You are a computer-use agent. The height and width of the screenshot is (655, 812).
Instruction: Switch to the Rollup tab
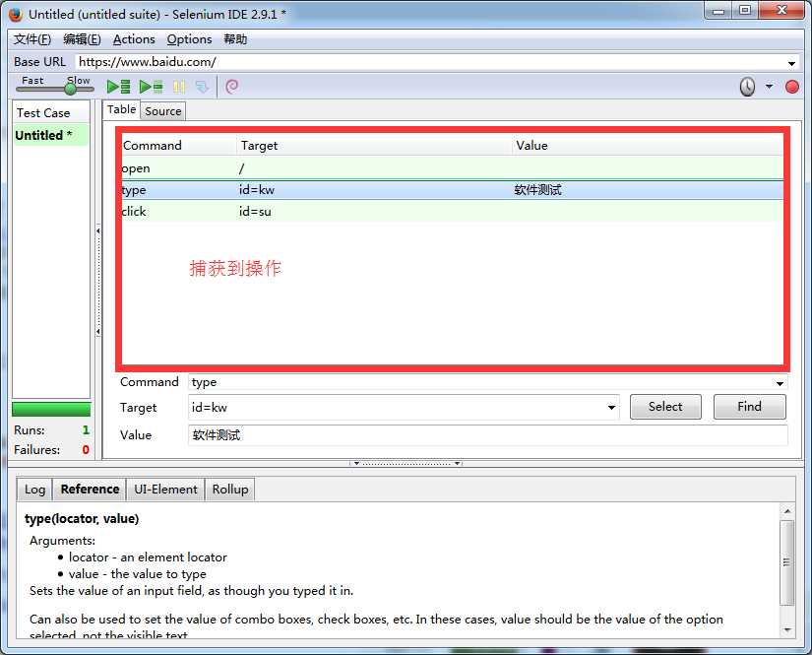(x=230, y=490)
